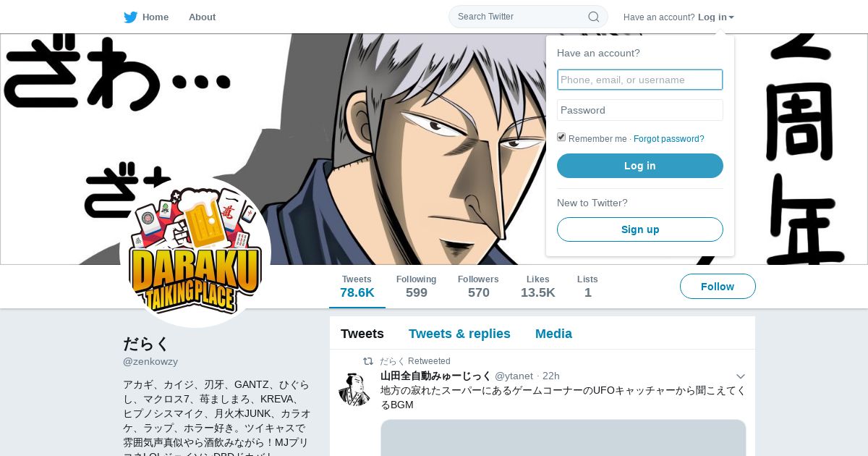Viewport: 868px width, 456px height.
Task: Click into the Password field
Action: (640, 110)
